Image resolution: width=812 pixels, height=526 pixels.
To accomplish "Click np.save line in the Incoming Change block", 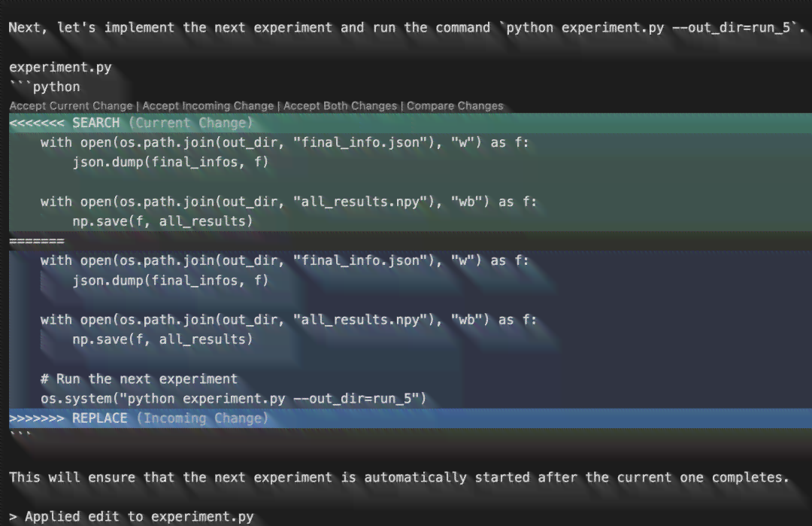I will point(162,339).
